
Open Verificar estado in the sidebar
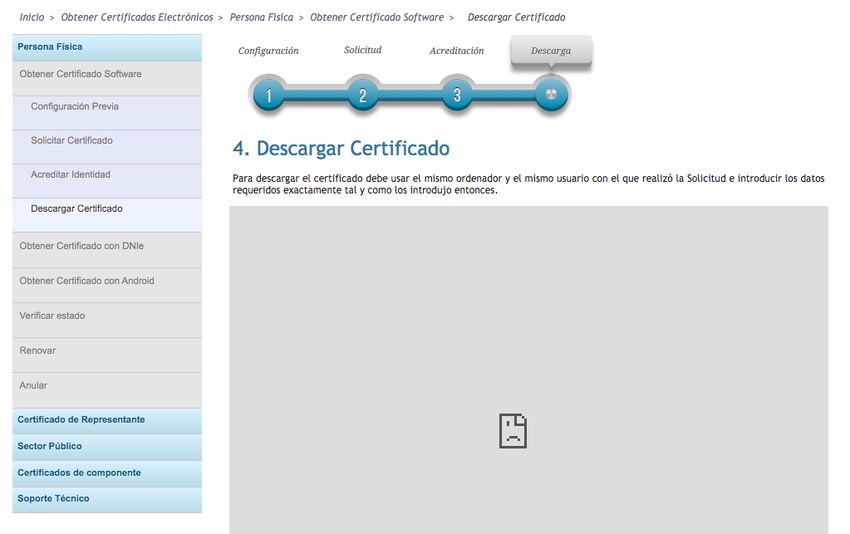point(52,316)
